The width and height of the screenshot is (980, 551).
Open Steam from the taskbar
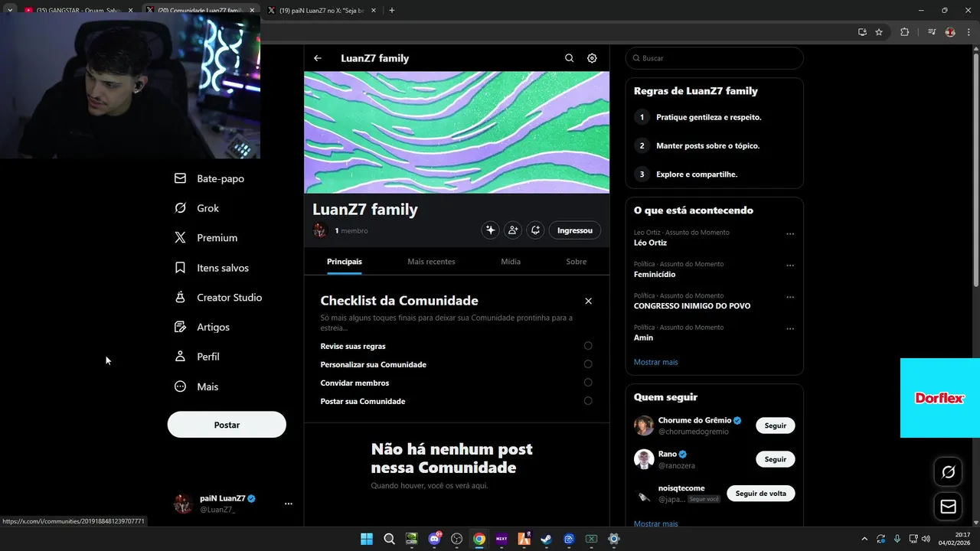[546, 539]
